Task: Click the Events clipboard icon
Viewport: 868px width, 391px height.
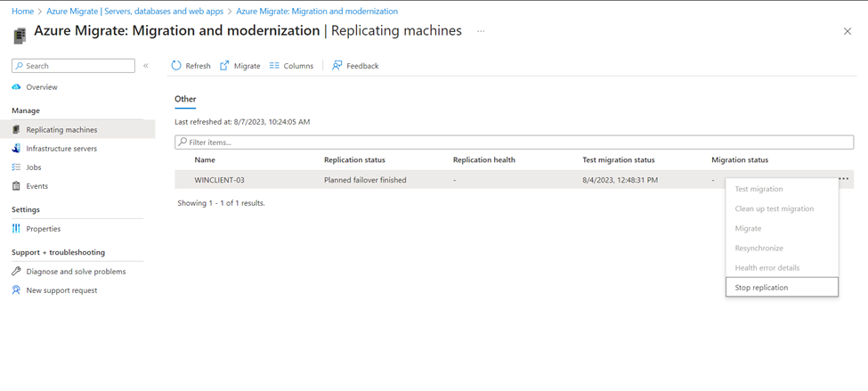Action: pos(16,186)
